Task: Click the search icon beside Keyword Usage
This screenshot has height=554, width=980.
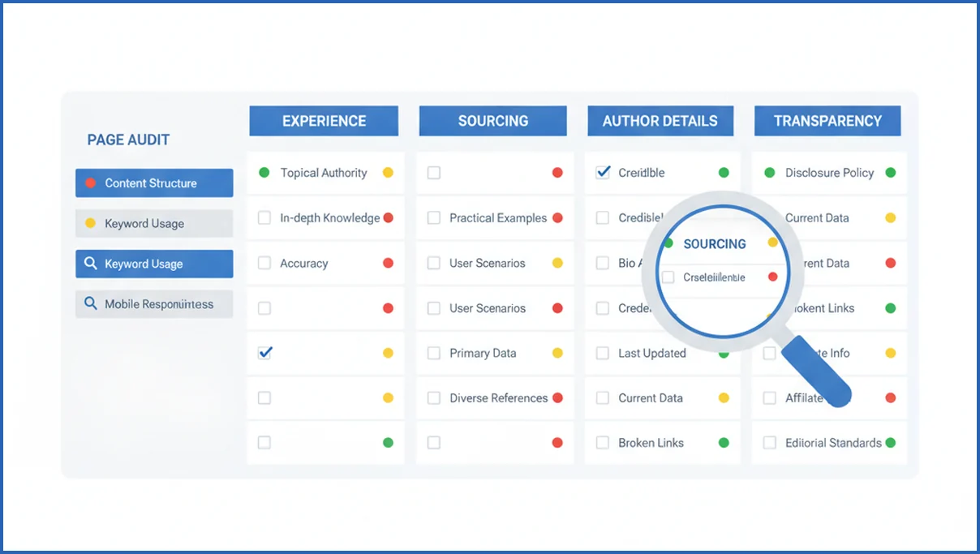Action: tap(91, 264)
